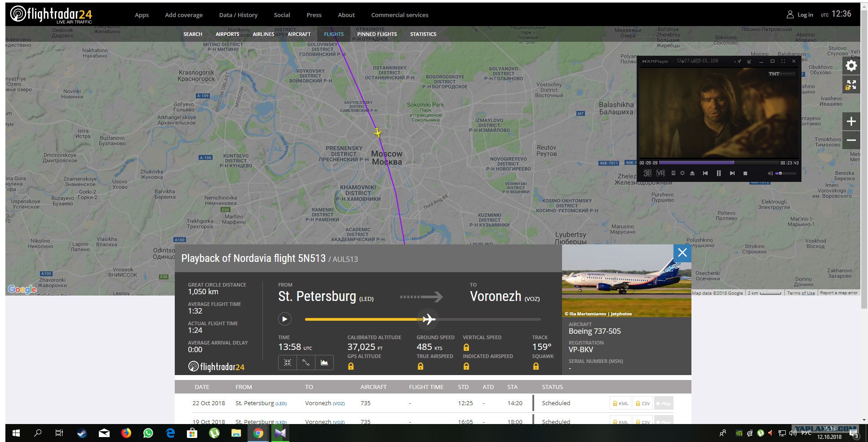
Task: Open the Add coverage menu
Action: coord(184,15)
